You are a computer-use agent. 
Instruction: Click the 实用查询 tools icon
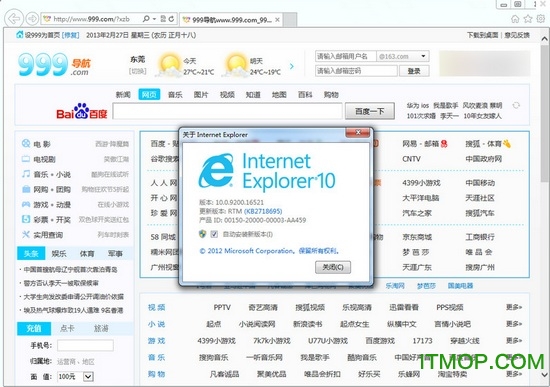(x=26, y=234)
